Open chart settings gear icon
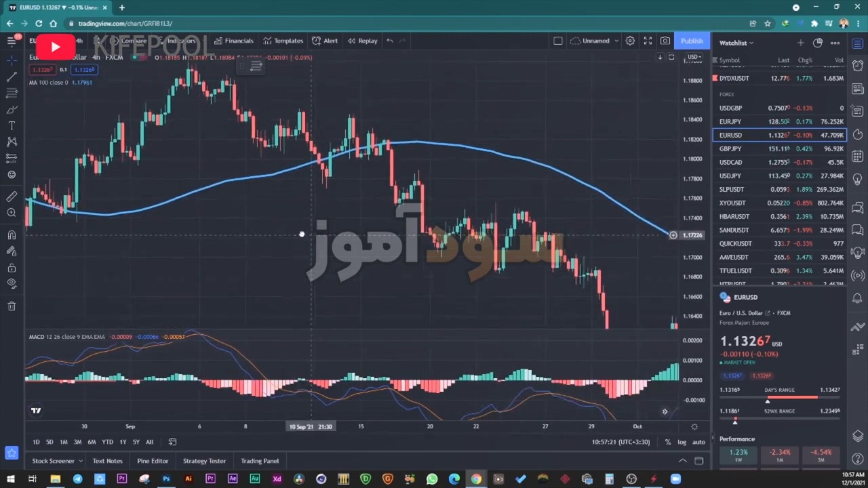Image resolution: width=868 pixels, height=488 pixels. pos(630,41)
